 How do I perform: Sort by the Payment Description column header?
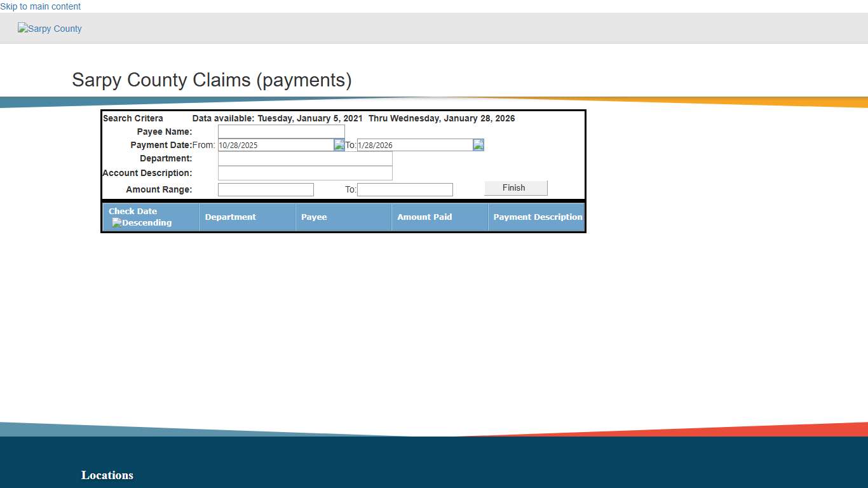537,217
